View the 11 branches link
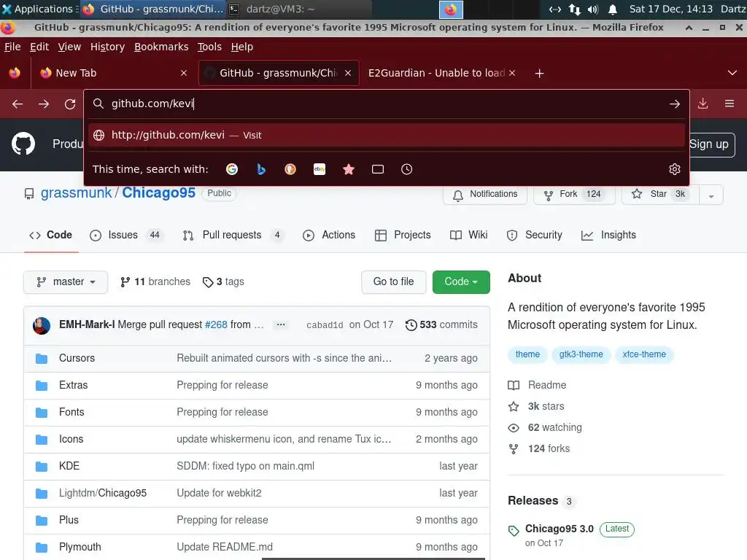 click(155, 282)
